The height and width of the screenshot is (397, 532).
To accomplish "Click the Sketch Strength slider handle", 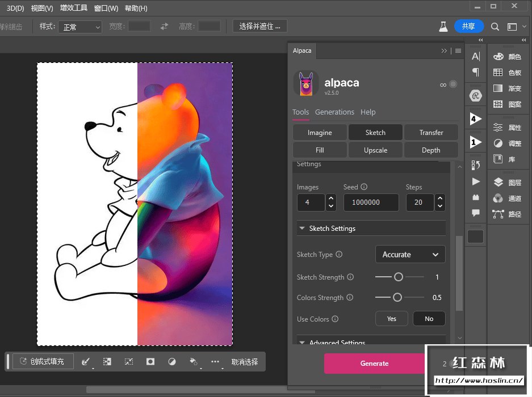I will (x=399, y=277).
